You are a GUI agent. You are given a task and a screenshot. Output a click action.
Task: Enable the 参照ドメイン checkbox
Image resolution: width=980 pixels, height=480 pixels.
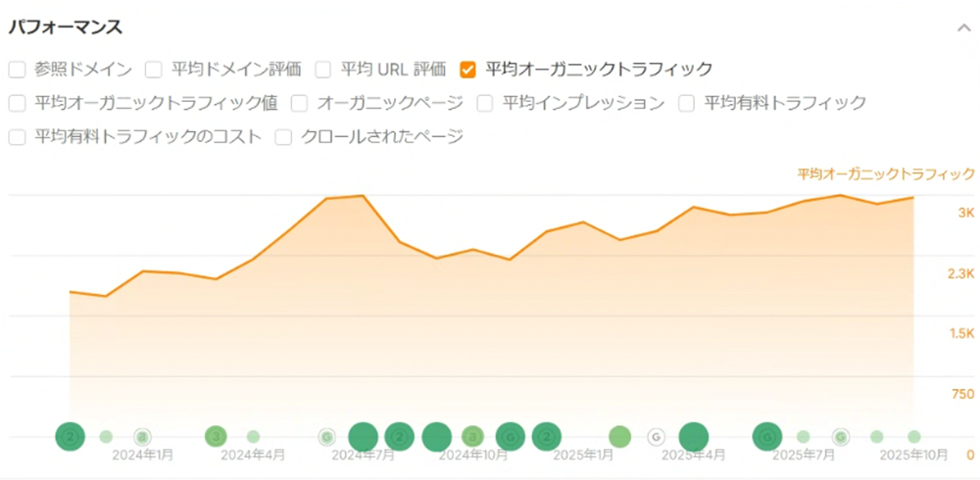[x=17, y=70]
